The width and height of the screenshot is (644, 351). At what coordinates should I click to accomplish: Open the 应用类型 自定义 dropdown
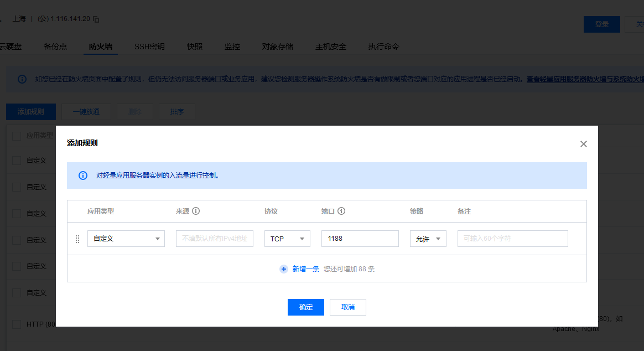[x=126, y=239]
